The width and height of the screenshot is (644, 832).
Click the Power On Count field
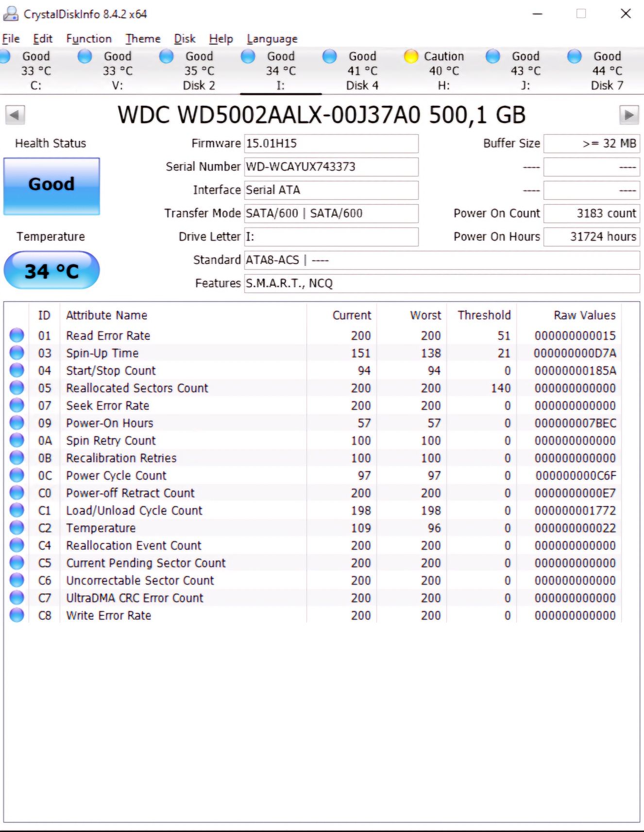click(x=592, y=213)
